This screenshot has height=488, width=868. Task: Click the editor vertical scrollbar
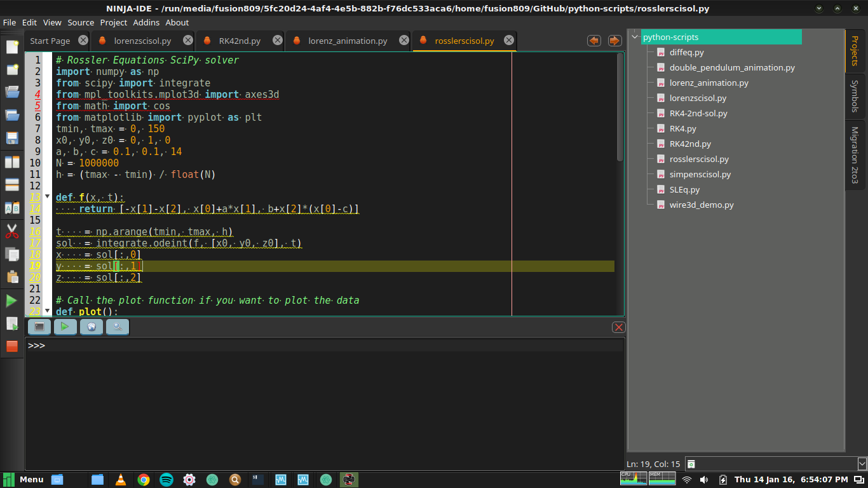[620, 107]
